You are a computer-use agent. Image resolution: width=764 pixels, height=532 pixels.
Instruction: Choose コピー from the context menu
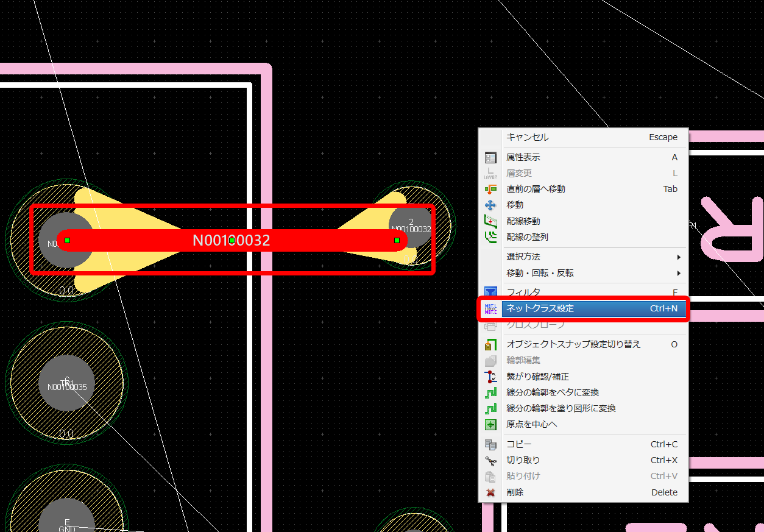click(519, 444)
